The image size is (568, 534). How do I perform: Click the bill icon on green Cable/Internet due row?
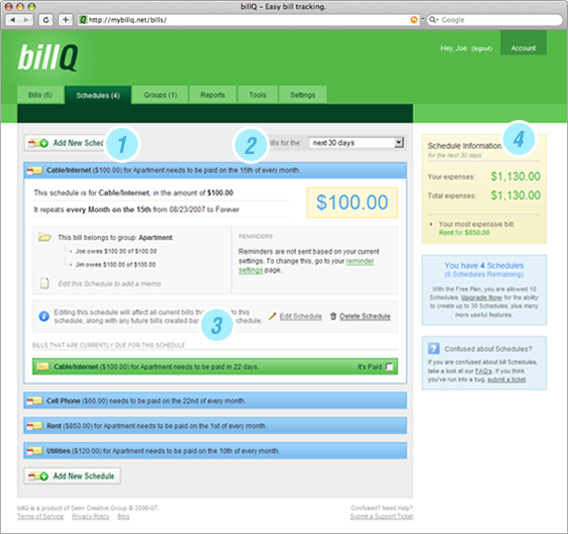(43, 367)
